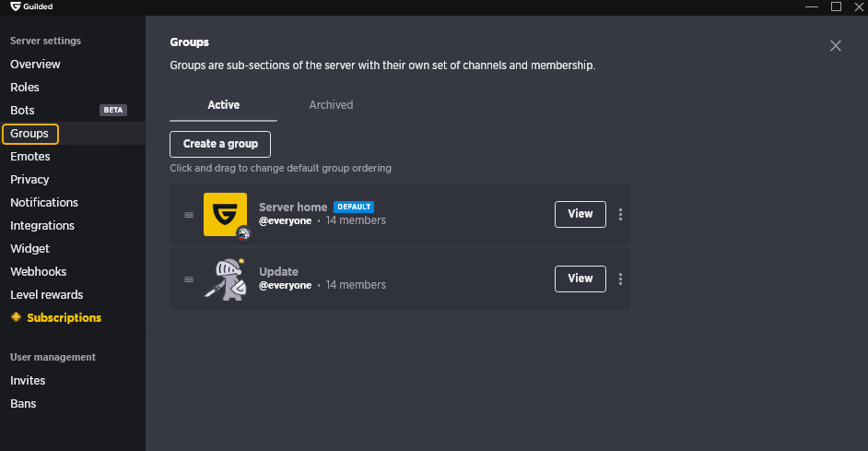
Task: Click the Update group drag handle
Action: 189,279
